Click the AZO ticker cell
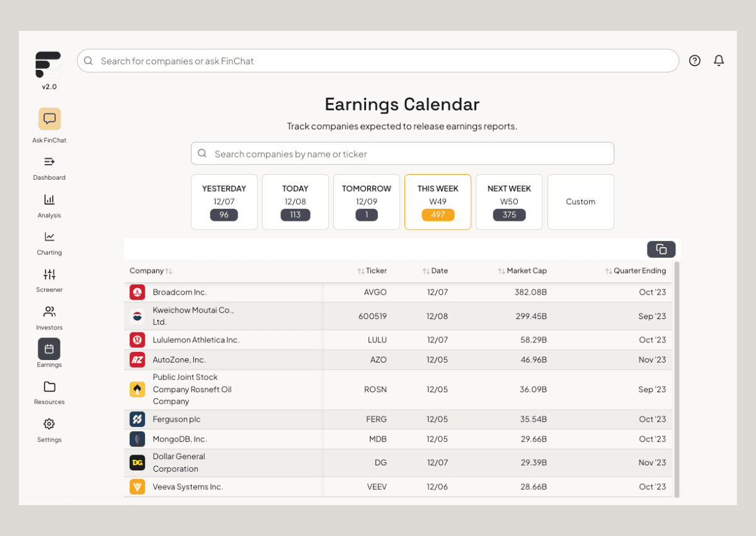756x536 pixels. (379, 360)
